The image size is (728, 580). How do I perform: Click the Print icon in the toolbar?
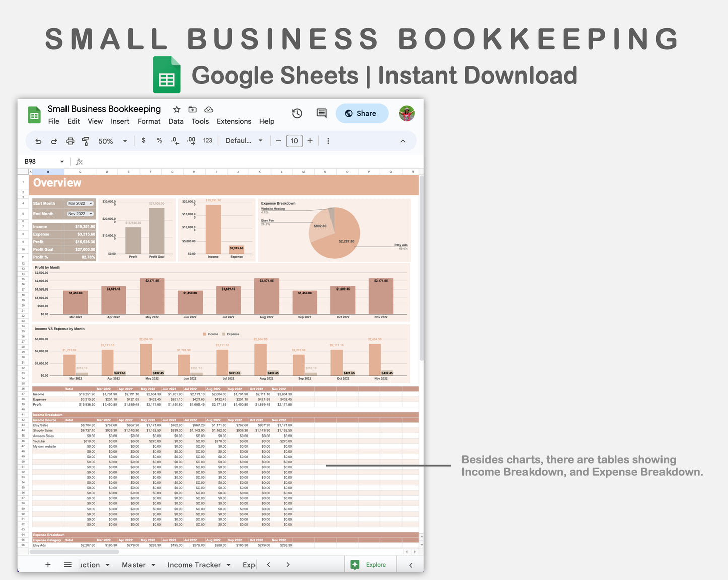point(70,141)
